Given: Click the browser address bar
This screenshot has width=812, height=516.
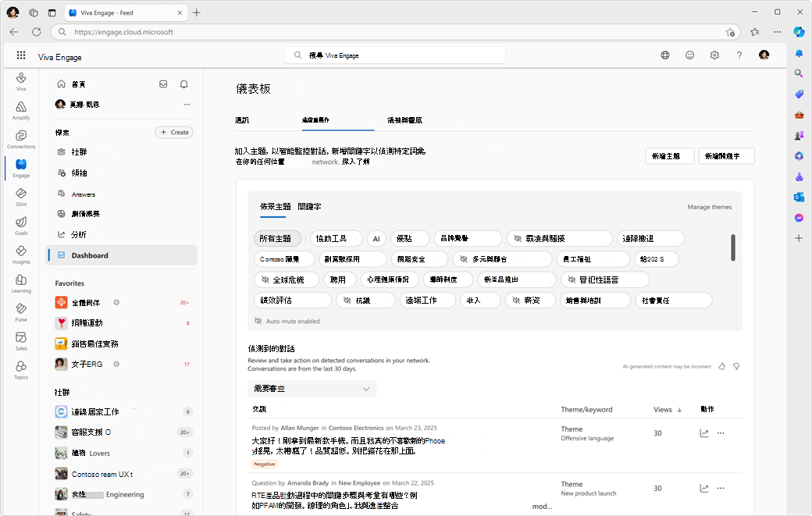Looking at the screenshot, I should tap(394, 32).
